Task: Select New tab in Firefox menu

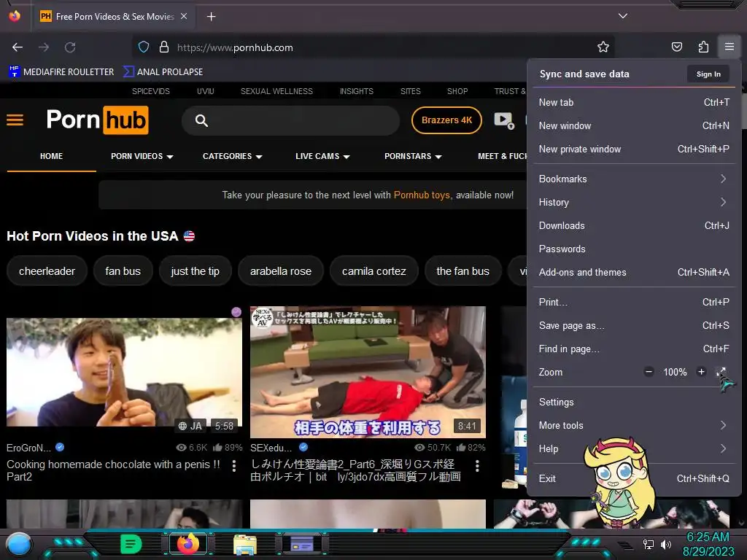Action: click(634, 102)
